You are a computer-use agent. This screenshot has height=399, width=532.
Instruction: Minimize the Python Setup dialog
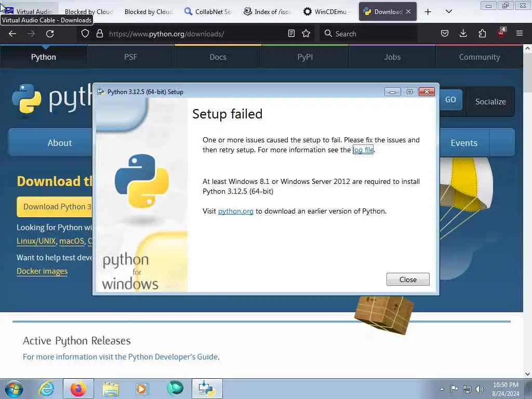pos(392,91)
